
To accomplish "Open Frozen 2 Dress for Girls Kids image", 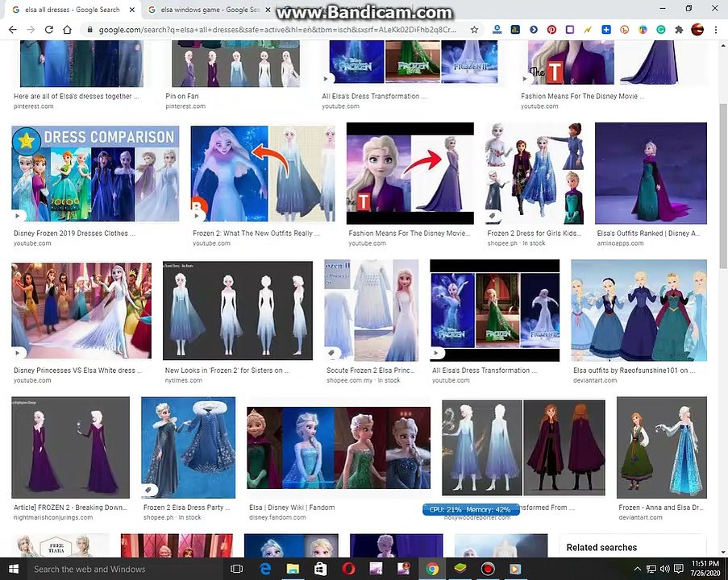I will 535,173.
